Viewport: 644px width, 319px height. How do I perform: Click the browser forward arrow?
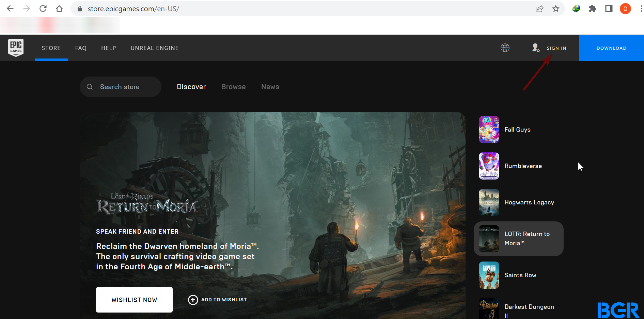[27, 9]
